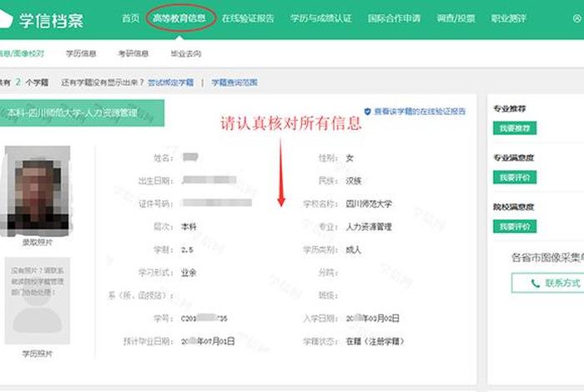Switch to the 考研信息 tab
The image size is (584, 392).
pyautogui.click(x=133, y=54)
